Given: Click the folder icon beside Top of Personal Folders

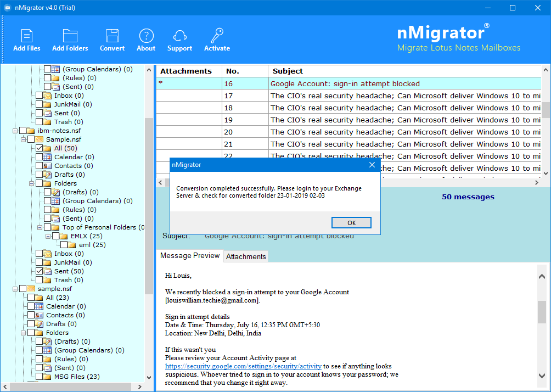Looking at the screenshot, I should pos(55,227).
